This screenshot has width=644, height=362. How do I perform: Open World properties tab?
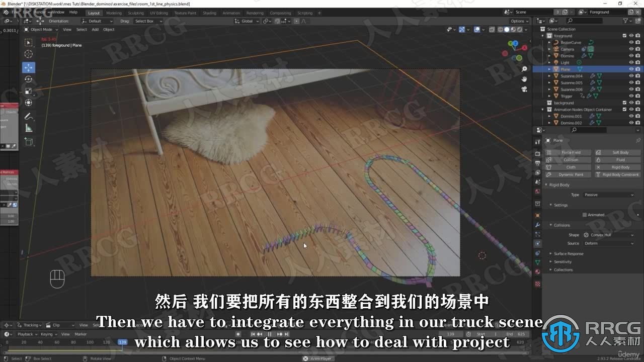(537, 192)
